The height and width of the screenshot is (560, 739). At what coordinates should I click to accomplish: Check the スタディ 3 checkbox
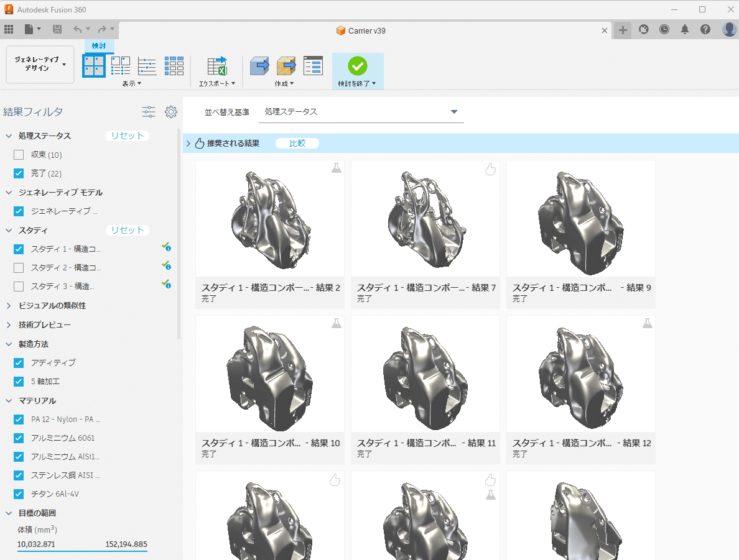click(19, 287)
